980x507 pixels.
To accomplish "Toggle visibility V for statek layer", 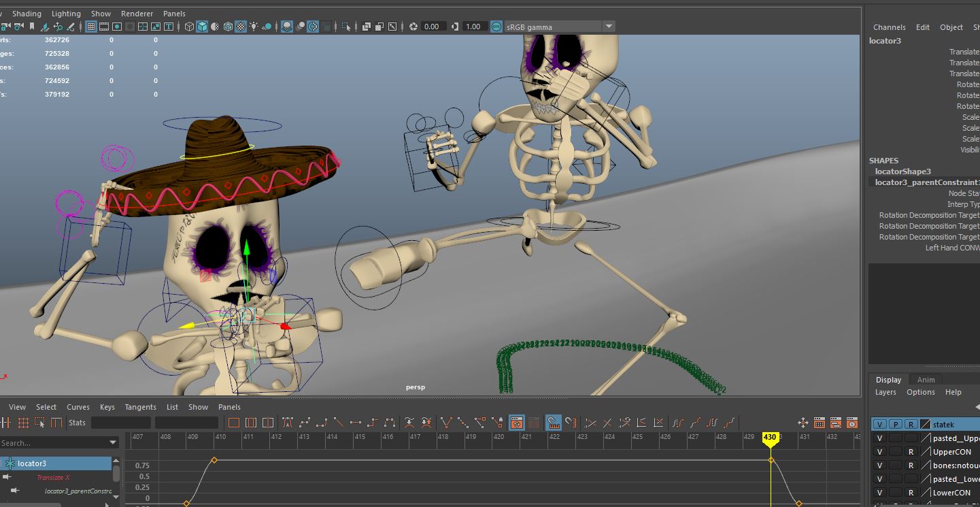I will coord(879,425).
